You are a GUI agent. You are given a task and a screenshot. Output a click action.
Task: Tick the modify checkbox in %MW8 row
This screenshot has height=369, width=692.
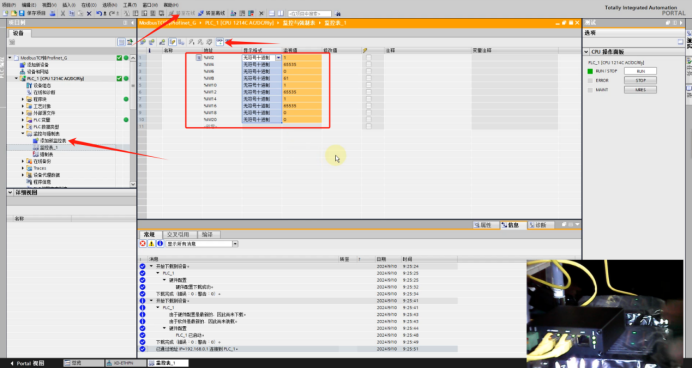click(x=369, y=78)
